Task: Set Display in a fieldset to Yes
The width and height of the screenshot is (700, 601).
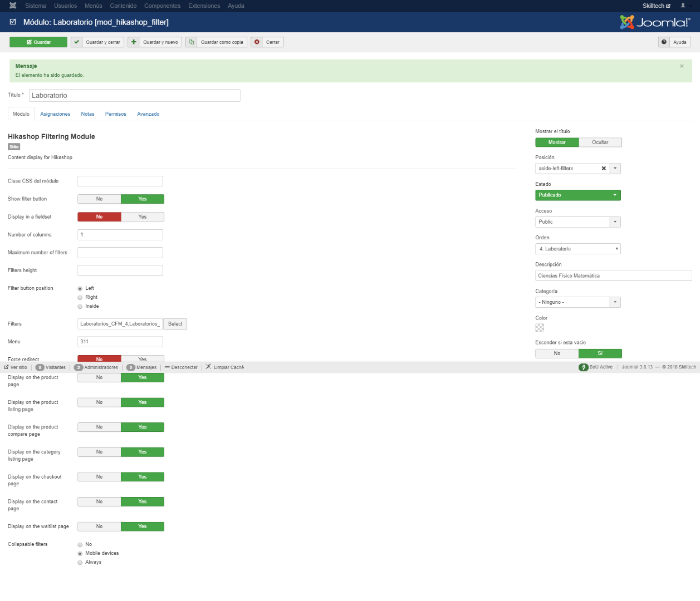Action: 143,217
